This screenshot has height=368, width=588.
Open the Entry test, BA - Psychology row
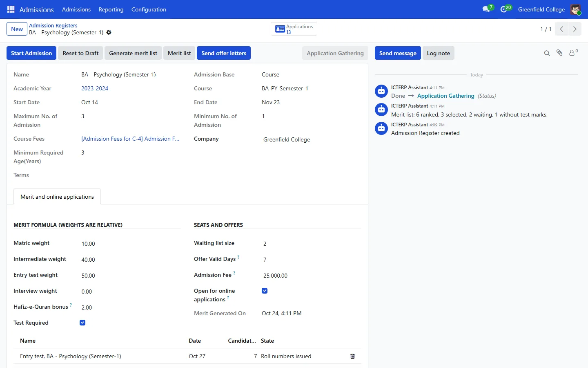pyautogui.click(x=187, y=357)
